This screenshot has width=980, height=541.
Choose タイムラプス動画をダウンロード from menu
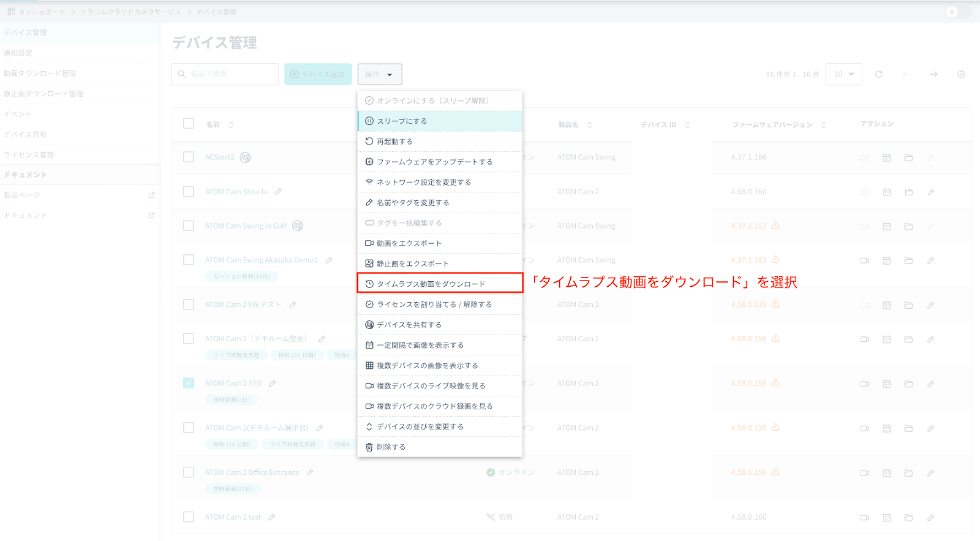click(440, 284)
